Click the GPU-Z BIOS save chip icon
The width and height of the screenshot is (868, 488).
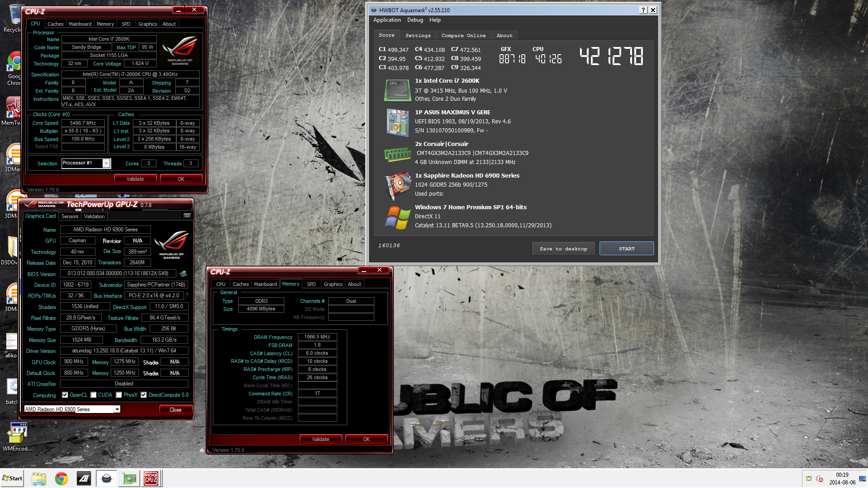[x=183, y=273]
